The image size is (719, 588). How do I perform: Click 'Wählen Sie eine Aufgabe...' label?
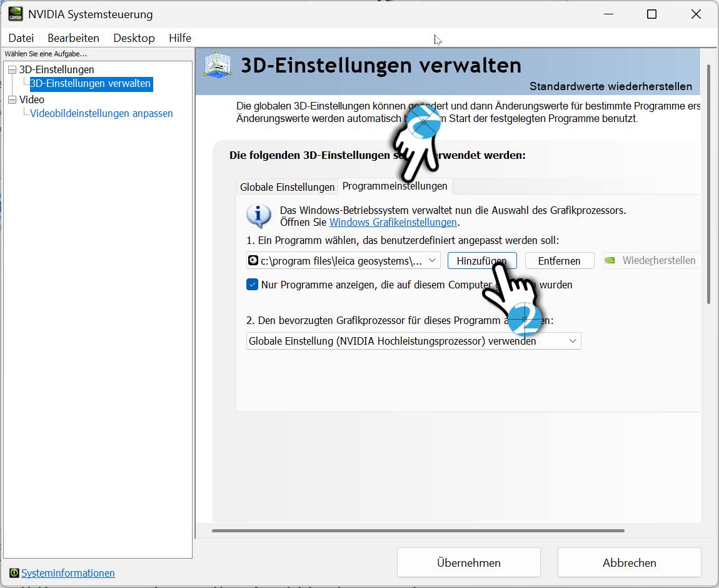click(x=46, y=54)
